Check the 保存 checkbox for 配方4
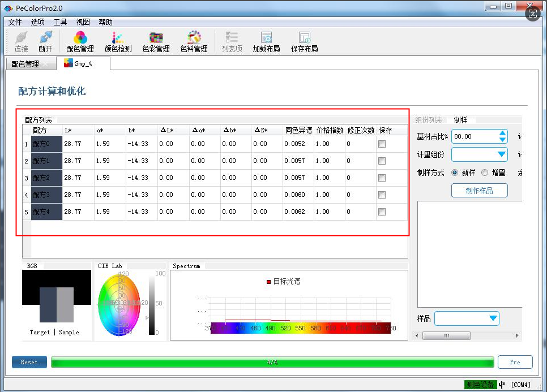Viewport: 547px width, 392px height. coord(382,212)
